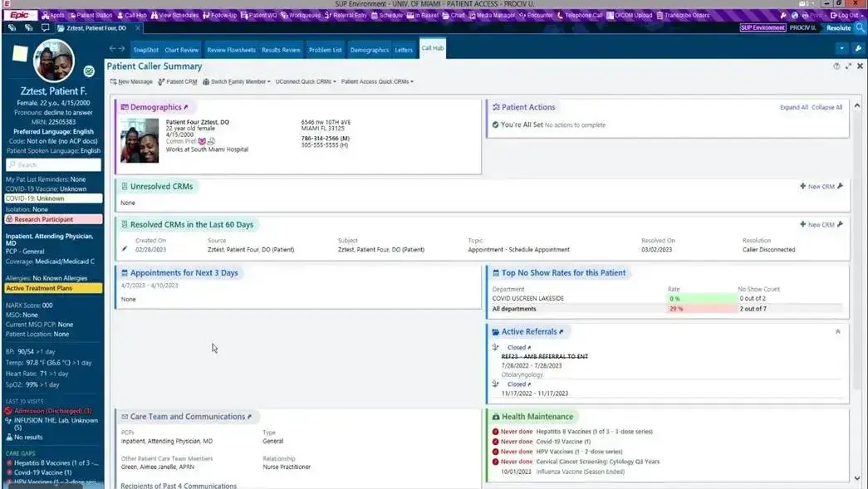868x489 pixels.
Task: Switch to the SnapShot tab
Action: click(x=145, y=50)
